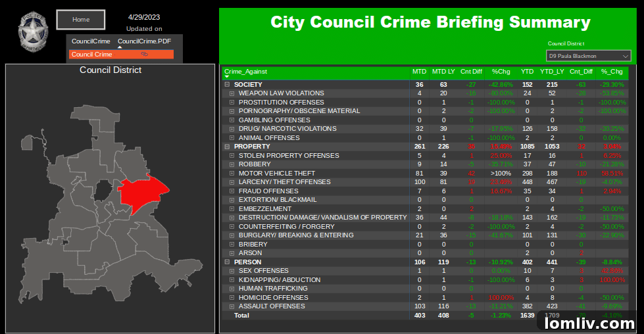The width and height of the screenshot is (644, 334).
Task: Expand HOMICIDE OFFENSES row
Action: (x=232, y=298)
